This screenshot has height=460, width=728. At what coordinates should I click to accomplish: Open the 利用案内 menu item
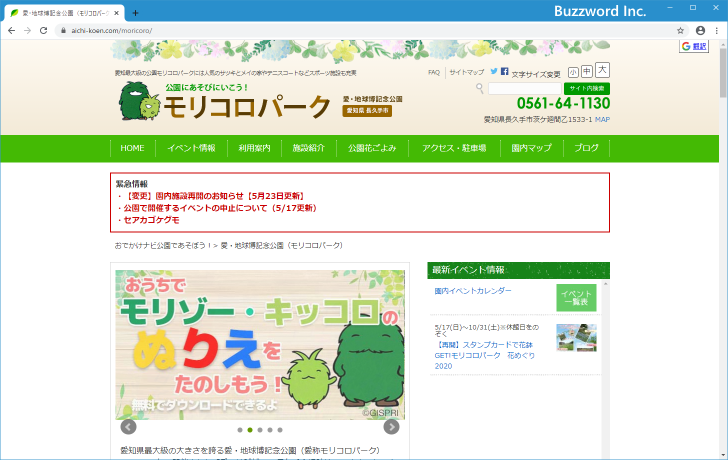tap(254, 148)
